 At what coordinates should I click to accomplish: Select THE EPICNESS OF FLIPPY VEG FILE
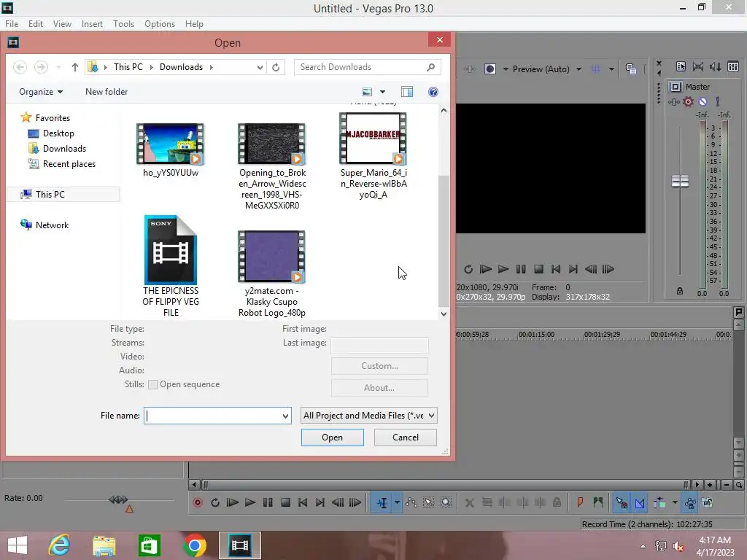(171, 266)
